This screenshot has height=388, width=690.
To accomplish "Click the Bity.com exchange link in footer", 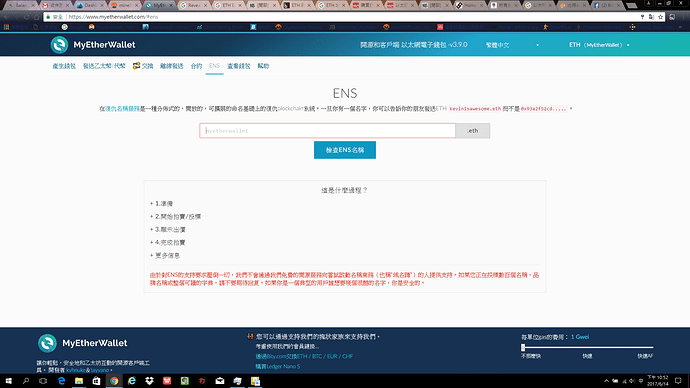I will [304, 356].
